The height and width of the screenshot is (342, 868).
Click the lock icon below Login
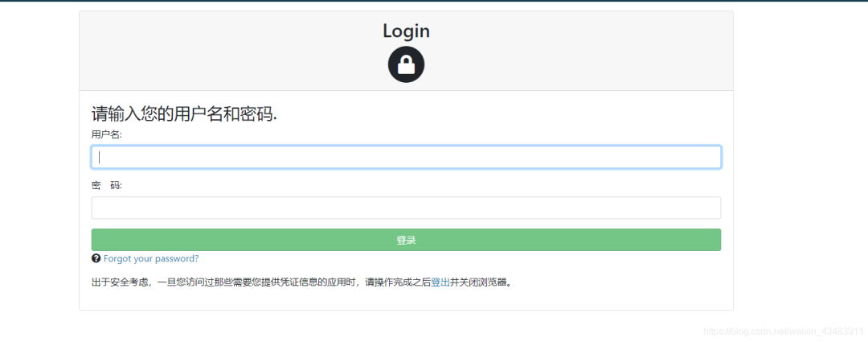[406, 65]
